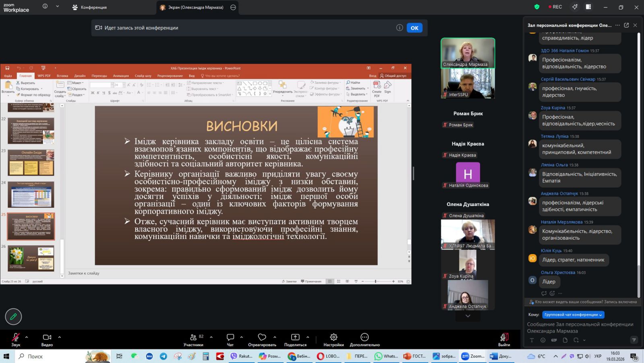Open Telegram from the Windows taskbar
Viewport: 644px width, 363px height.
click(163, 356)
